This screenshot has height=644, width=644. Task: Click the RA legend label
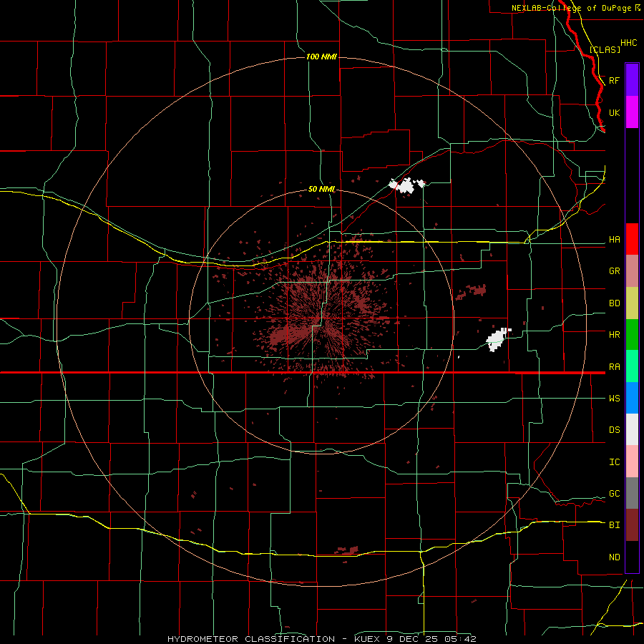(x=614, y=367)
